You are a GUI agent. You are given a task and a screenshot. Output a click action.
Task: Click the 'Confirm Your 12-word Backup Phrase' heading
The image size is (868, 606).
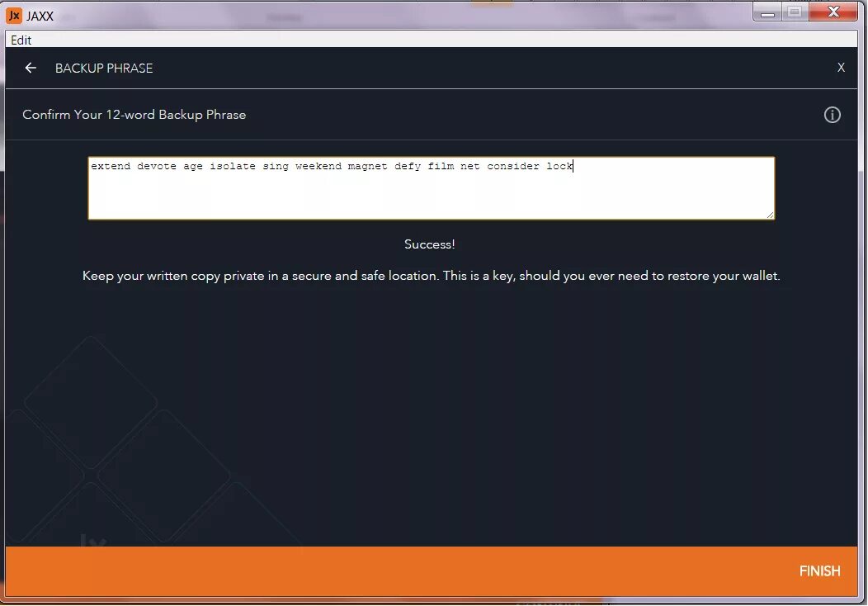click(134, 115)
